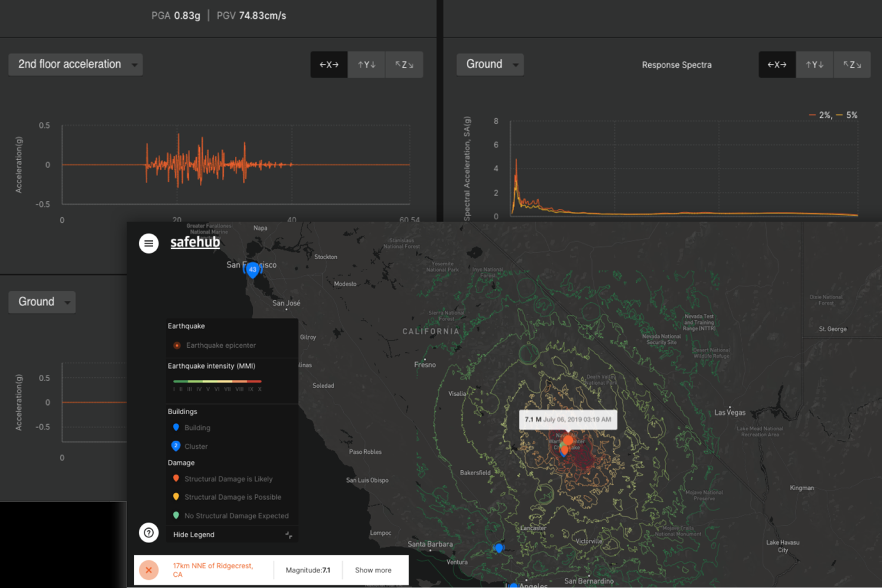Viewport: 882px width, 588px height.
Task: Dismiss the Ridgecrest earthquake notification
Action: [x=149, y=570]
